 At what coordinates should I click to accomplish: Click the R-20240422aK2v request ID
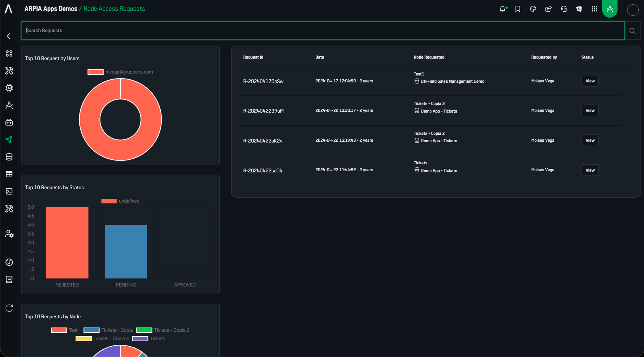(x=263, y=141)
